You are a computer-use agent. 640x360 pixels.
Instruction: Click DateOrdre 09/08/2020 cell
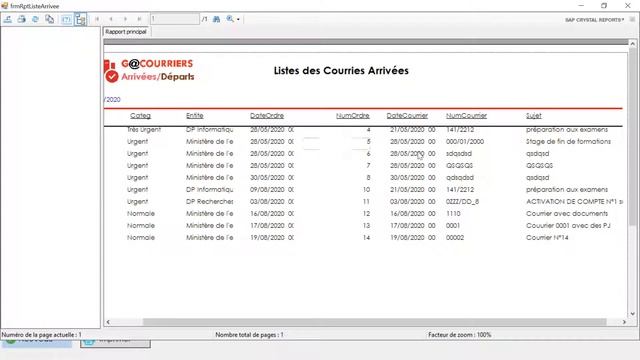click(x=272, y=190)
